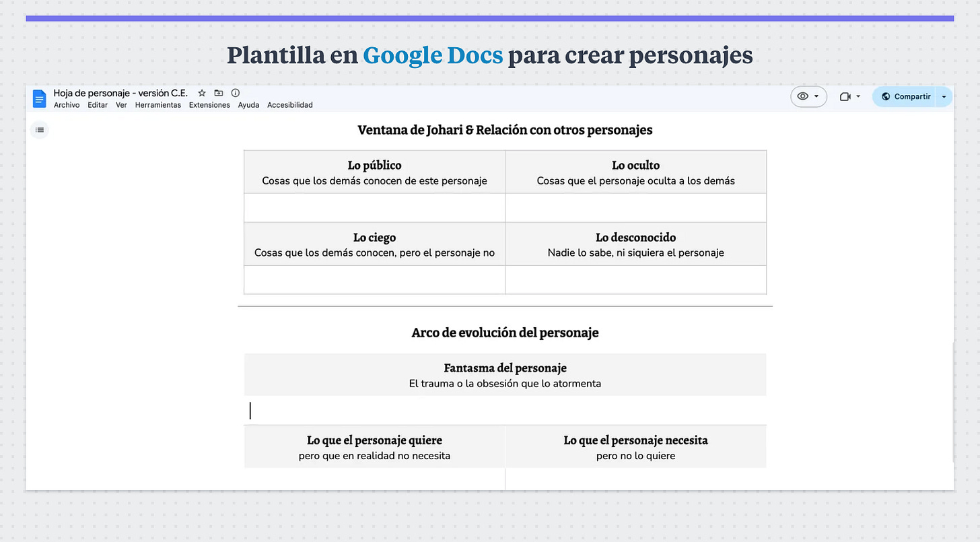The width and height of the screenshot is (980, 542).
Task: Open the Extensiones menu
Action: pyautogui.click(x=209, y=105)
